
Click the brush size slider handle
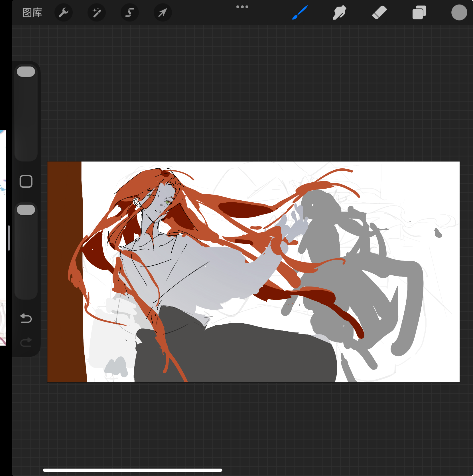click(26, 72)
